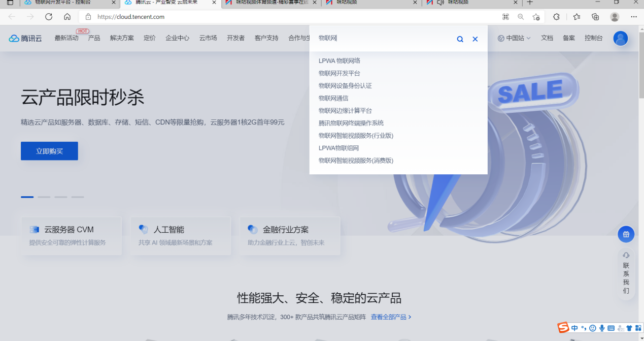Select suggestion 物联网开发平台

coord(340,73)
